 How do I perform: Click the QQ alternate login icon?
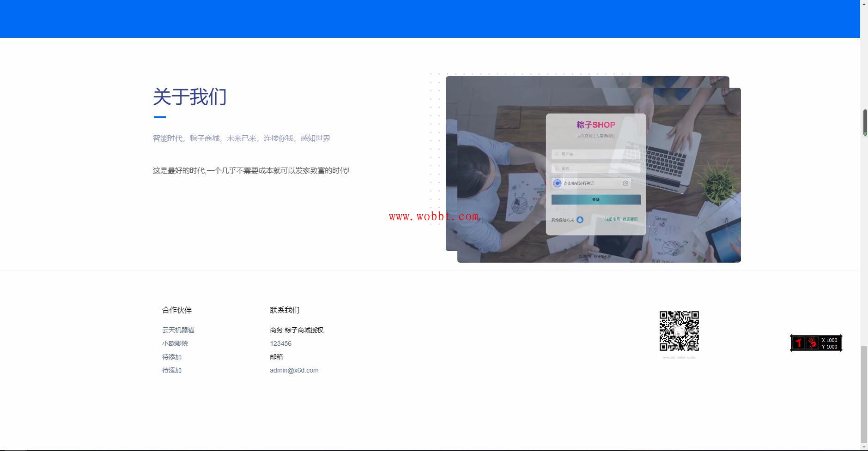580,219
